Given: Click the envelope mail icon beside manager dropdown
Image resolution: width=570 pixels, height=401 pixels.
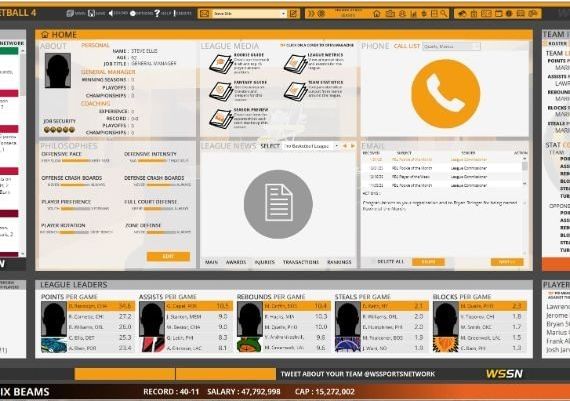Looking at the screenshot, I should [204, 14].
